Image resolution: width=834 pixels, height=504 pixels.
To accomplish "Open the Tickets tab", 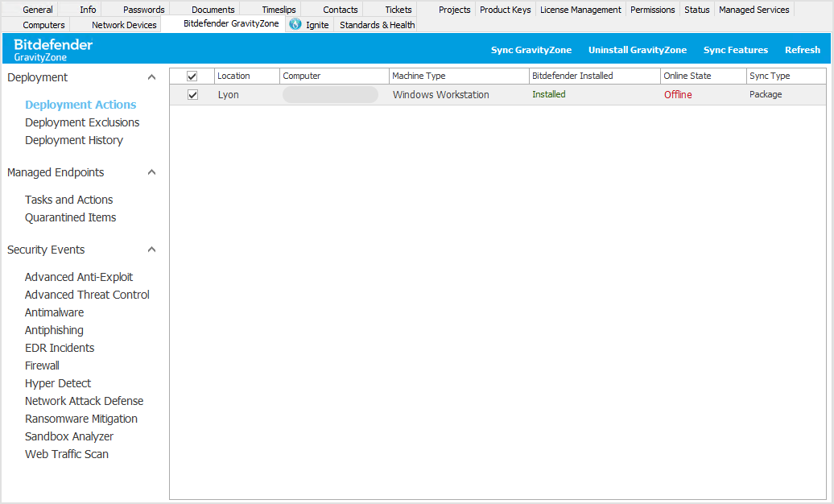I will click(398, 9).
